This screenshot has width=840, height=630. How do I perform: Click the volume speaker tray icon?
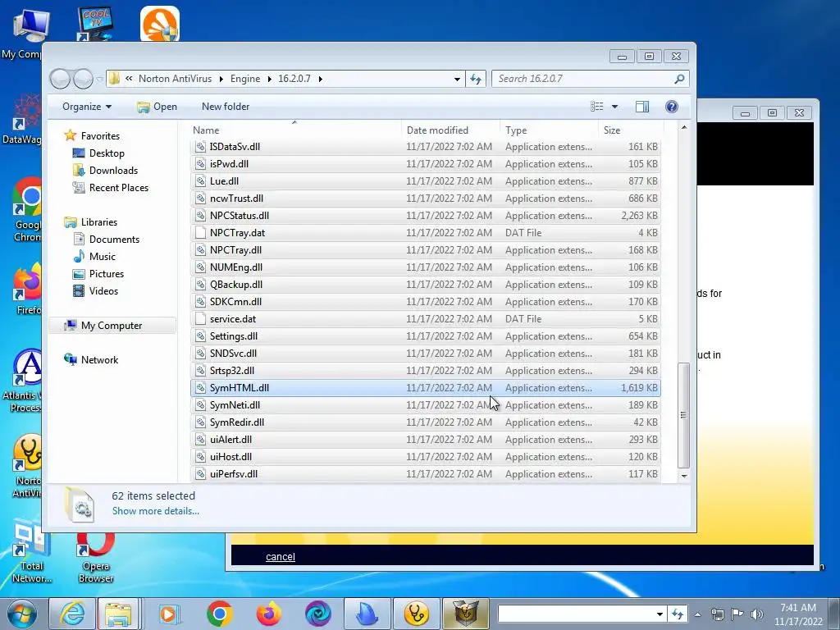(756, 614)
